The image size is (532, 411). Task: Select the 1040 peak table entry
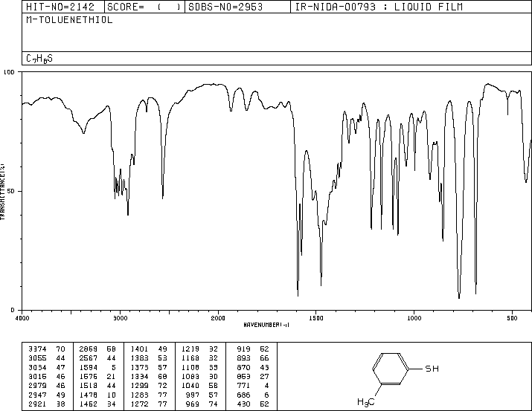200,386
